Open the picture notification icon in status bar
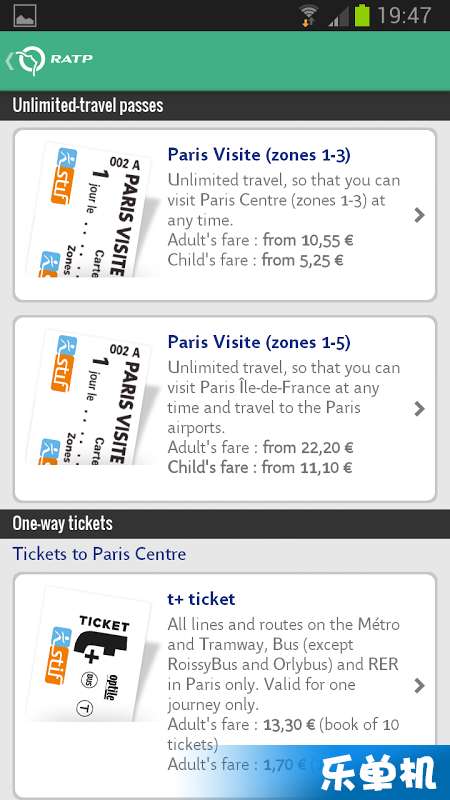 (24, 16)
